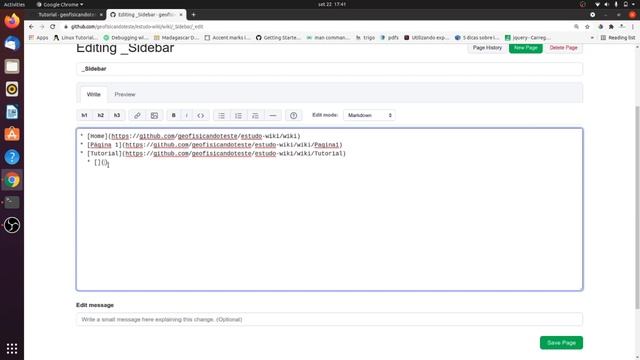Viewport: 640px width, 360px height.
Task: Insert a blockquote
Action: tap(255, 116)
